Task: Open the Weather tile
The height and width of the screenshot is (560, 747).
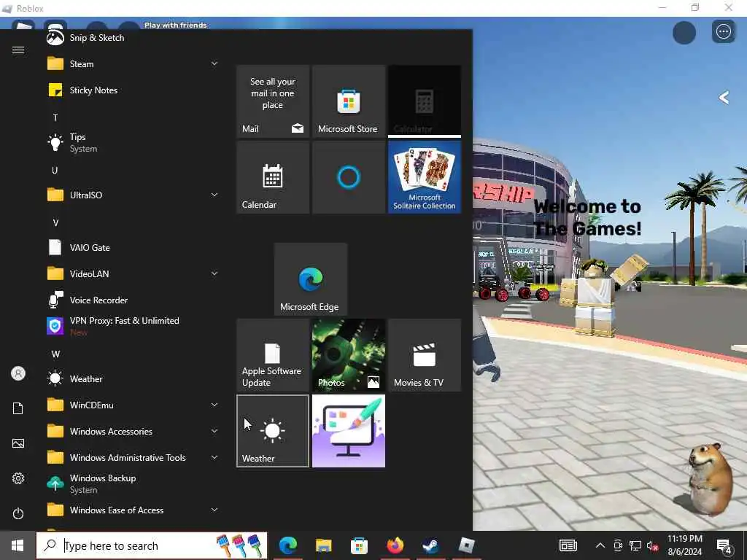Action: [273, 431]
